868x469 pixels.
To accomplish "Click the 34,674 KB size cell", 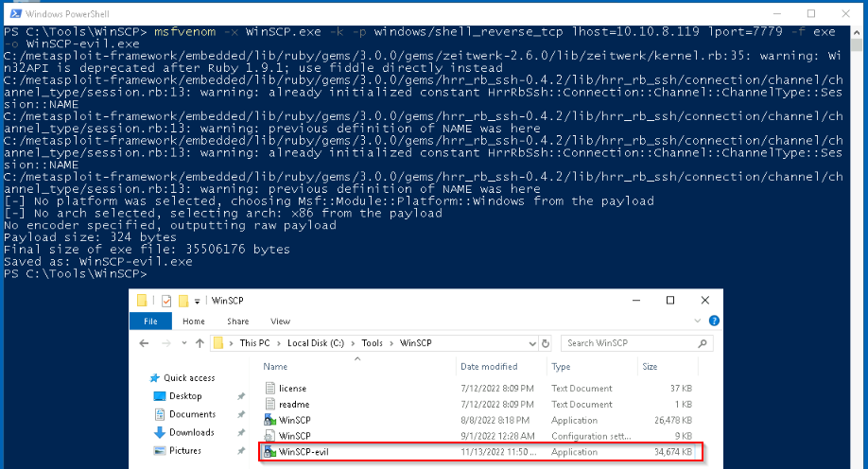I will 672,452.
